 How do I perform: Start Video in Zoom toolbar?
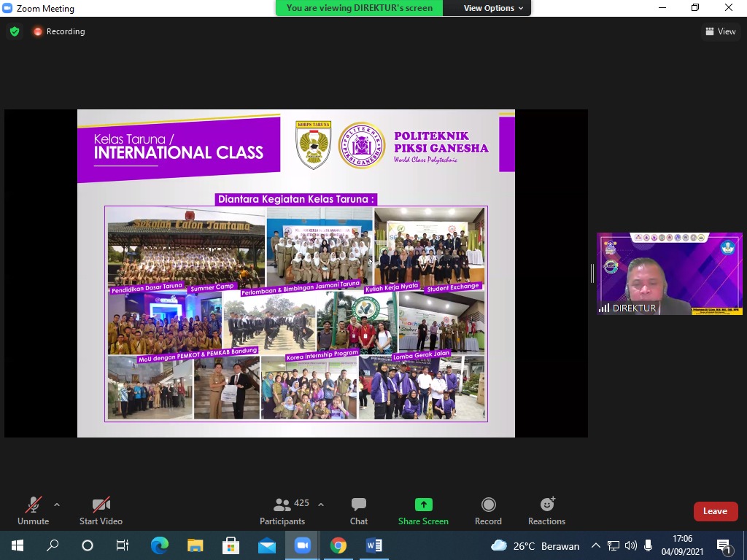(x=101, y=511)
